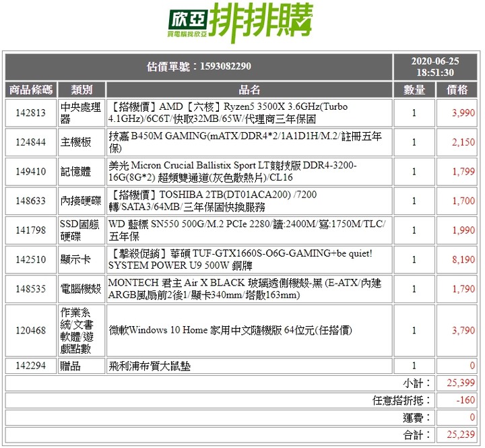485x448 pixels.
Task: Click the 商品條碼 column header
Action: coord(31,90)
